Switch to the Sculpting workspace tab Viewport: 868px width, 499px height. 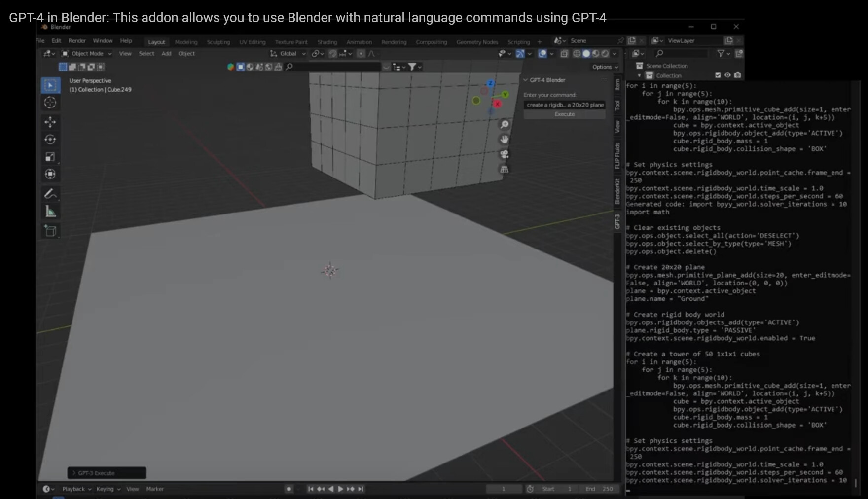(218, 42)
